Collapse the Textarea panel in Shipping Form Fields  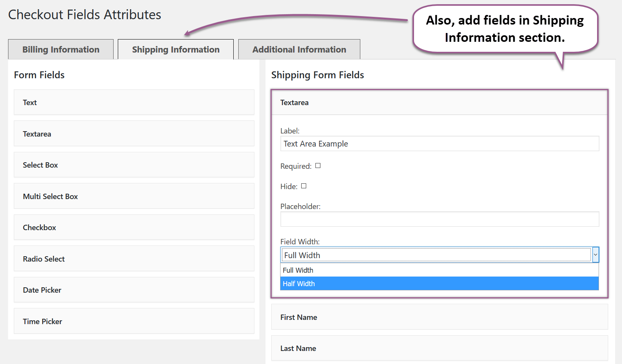coord(439,102)
